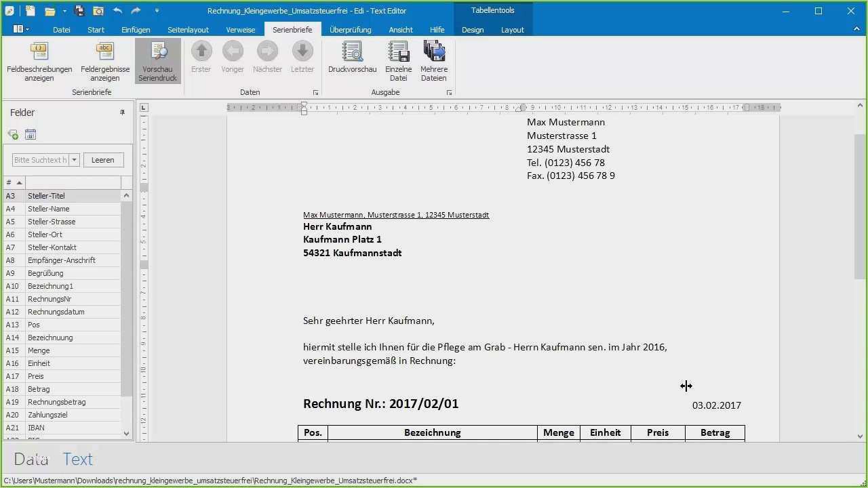
Task: Switch to the Seitenlayout ribbon tab
Action: click(188, 30)
